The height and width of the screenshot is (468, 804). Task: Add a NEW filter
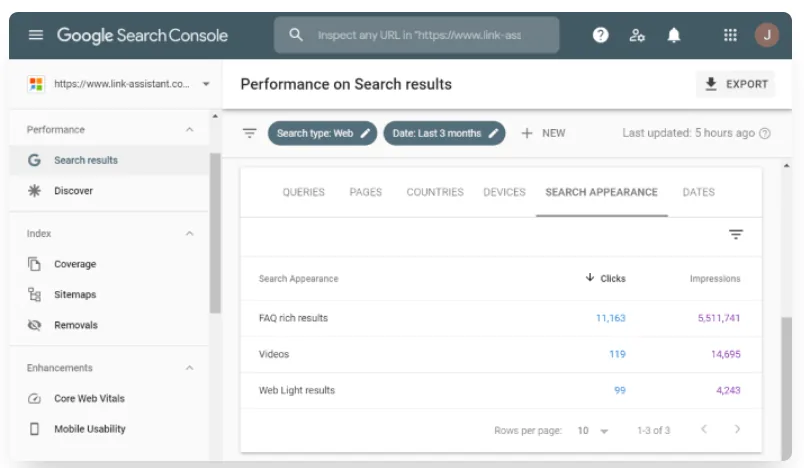pos(543,133)
